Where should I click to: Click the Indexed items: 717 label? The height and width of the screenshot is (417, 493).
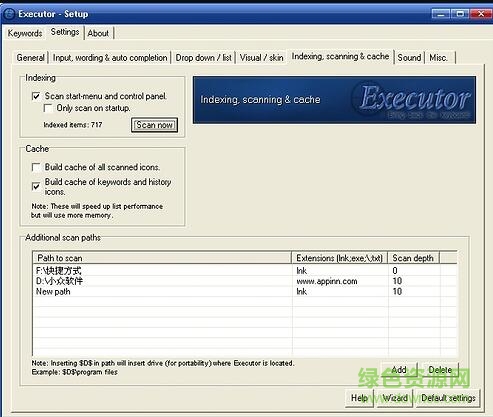tap(73, 125)
